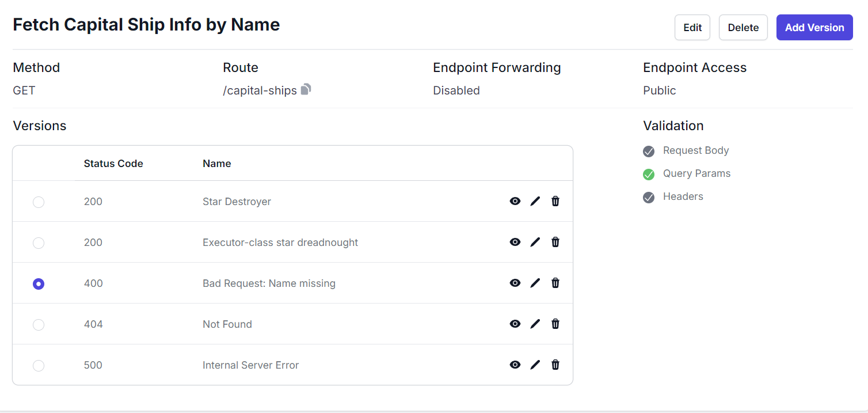
Task: Select the Executor-class star dreadnought radio button
Action: 39,243
